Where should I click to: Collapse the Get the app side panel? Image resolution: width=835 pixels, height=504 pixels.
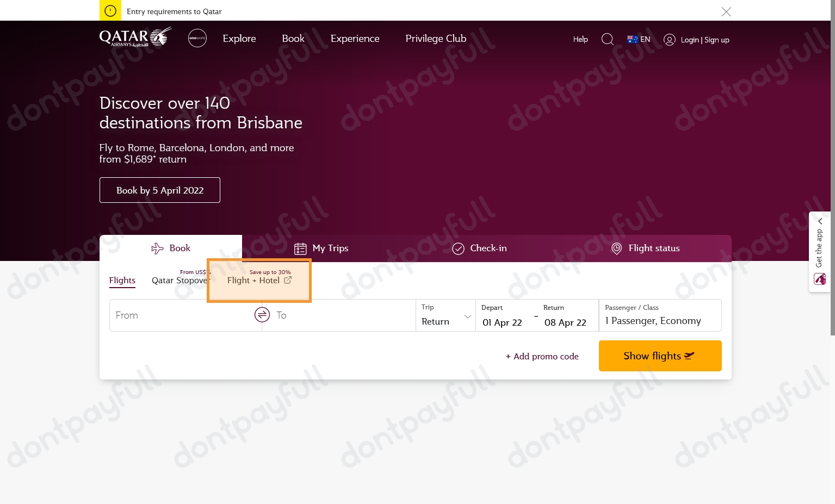pyautogui.click(x=820, y=221)
